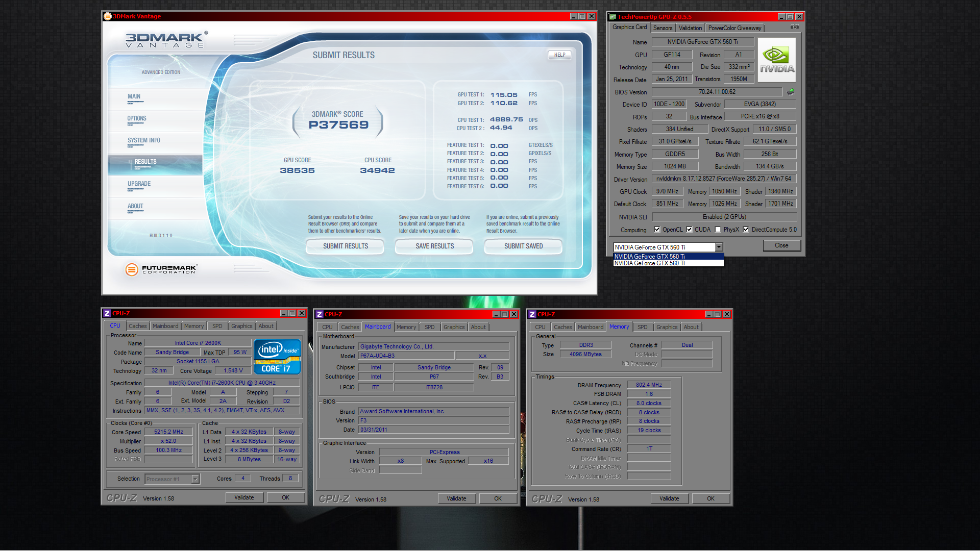Click the DRAM Frequency value 802.4 MHz
Viewport: 980px width, 551px height.
[x=649, y=385]
